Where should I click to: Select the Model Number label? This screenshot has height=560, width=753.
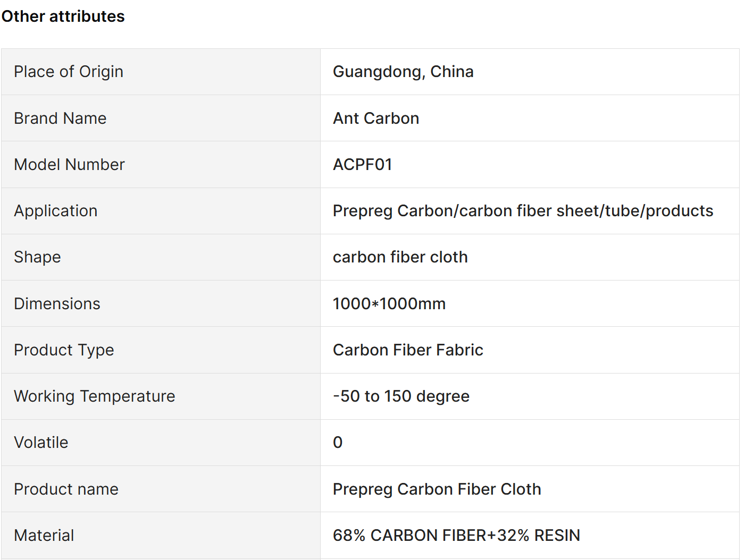(69, 165)
